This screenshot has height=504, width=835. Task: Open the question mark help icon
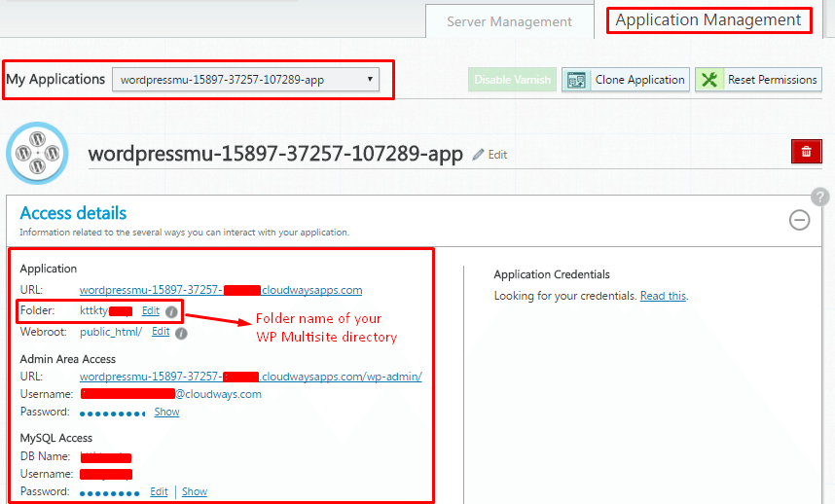(x=820, y=197)
